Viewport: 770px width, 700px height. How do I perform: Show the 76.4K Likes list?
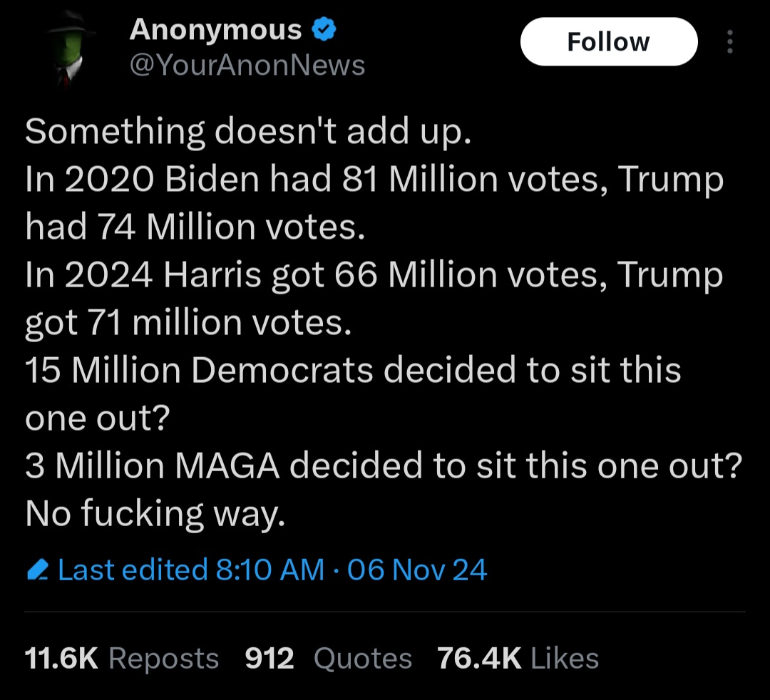518,658
